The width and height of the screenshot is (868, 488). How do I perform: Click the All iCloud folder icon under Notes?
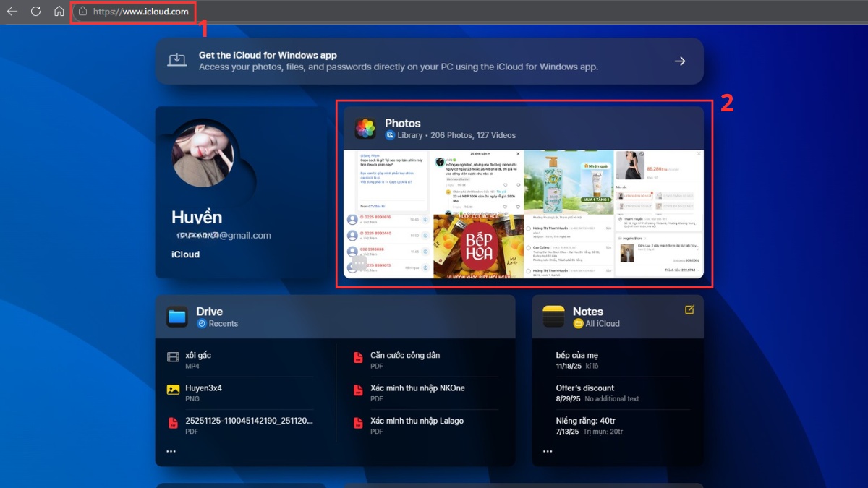578,324
